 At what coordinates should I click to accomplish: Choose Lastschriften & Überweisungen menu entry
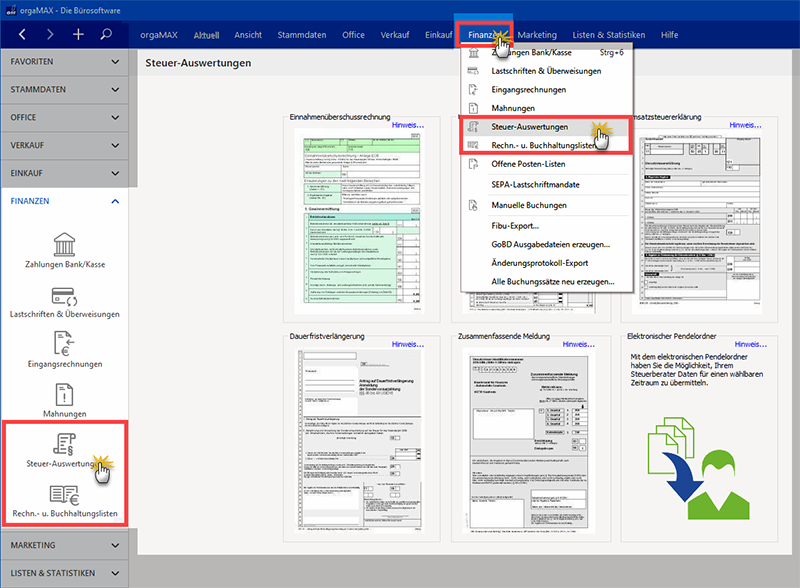coord(547,71)
